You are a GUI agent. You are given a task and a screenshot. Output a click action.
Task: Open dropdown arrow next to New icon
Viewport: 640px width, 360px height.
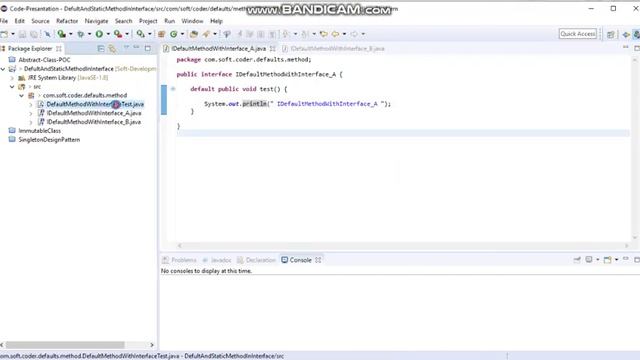(x=13, y=34)
